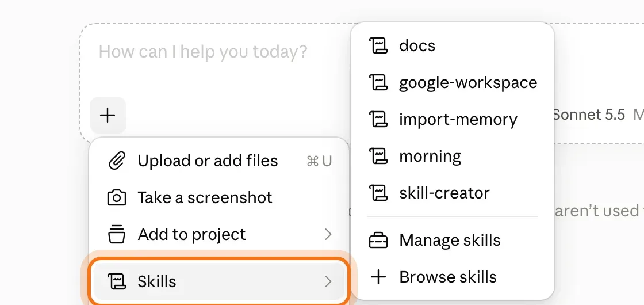Click the import-memory scroll icon
644x305 pixels.
(x=378, y=120)
